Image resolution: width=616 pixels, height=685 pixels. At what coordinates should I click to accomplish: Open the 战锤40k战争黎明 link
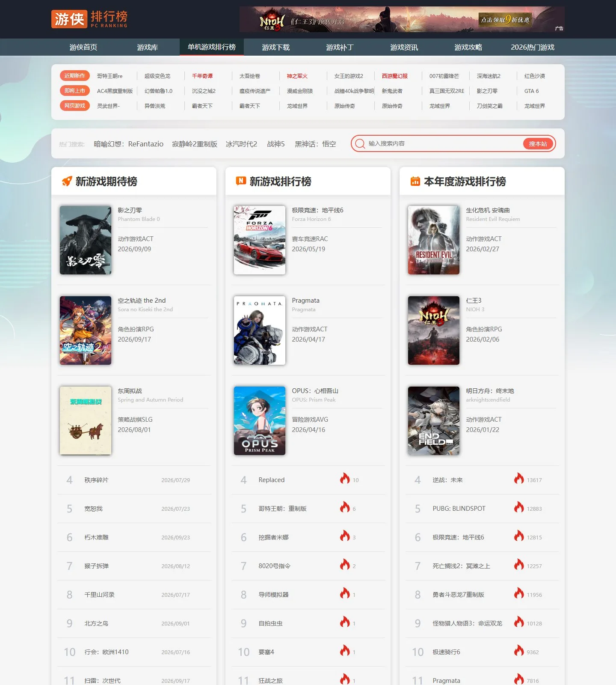point(354,91)
